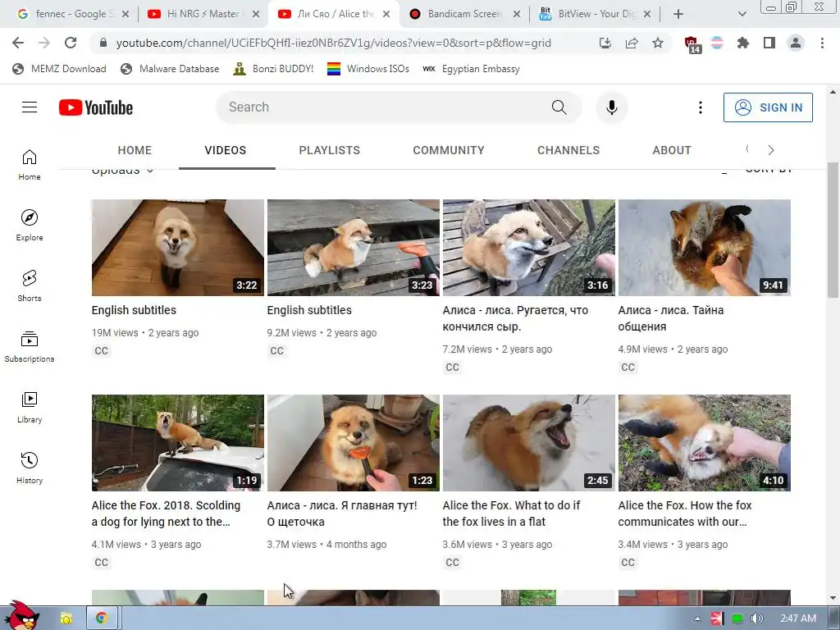Open Library in the sidebar
Screen dimensions: 840x630
coord(30,407)
